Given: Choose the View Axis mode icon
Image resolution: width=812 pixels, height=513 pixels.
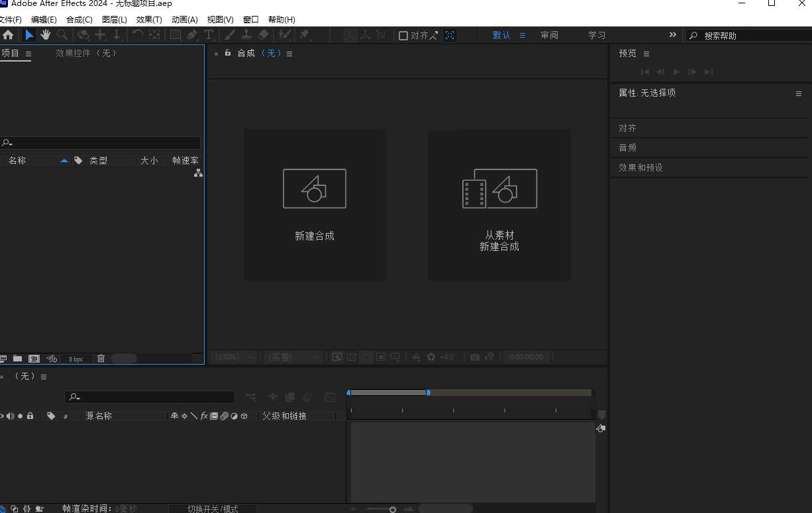Looking at the screenshot, I should click(x=380, y=35).
